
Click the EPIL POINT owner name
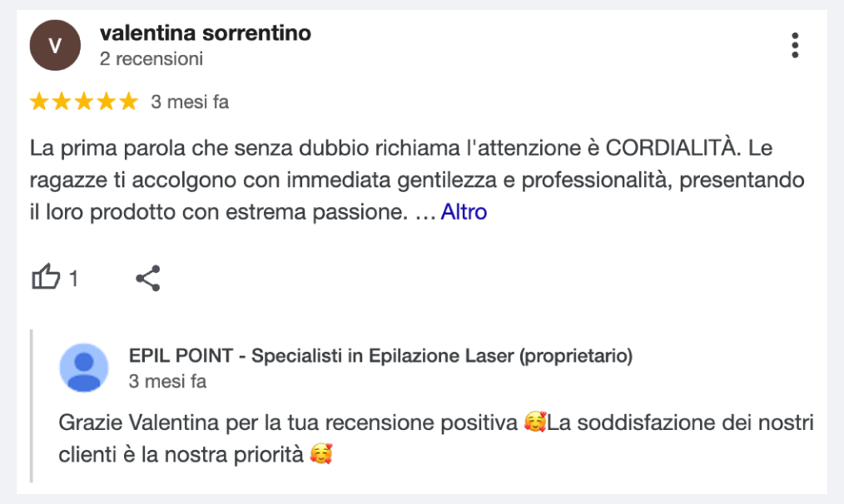pos(380,356)
